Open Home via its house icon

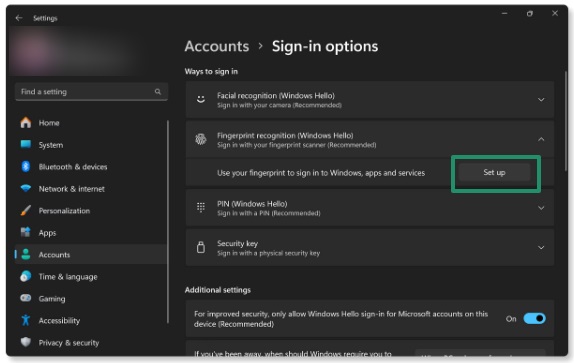tap(26, 123)
